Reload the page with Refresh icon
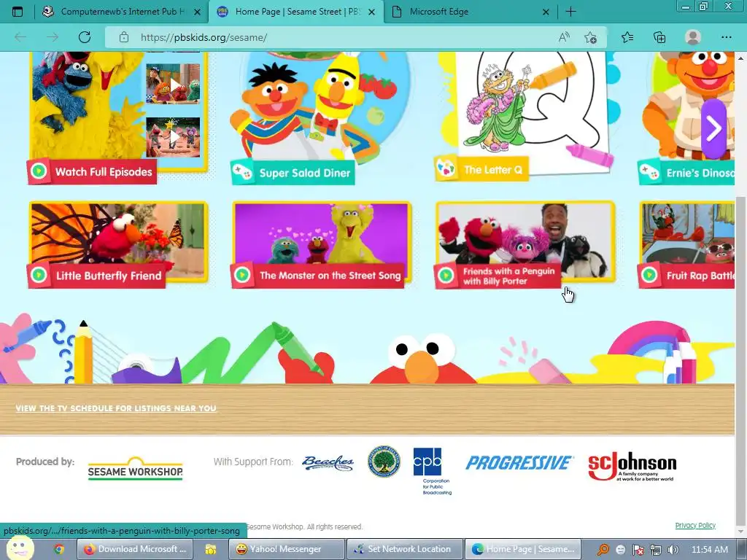The height and width of the screenshot is (560, 747). [85, 37]
